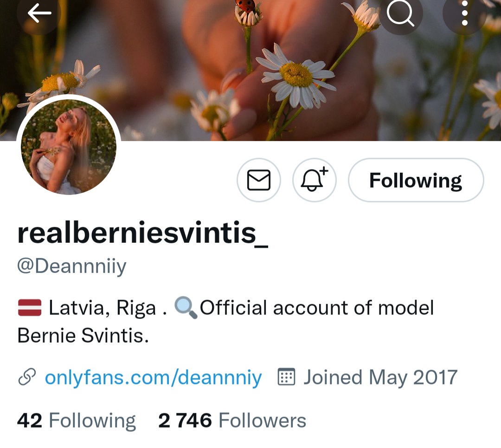Tap the Joined May 2017 text
Viewport: 501px width, 448px height.
point(380,377)
